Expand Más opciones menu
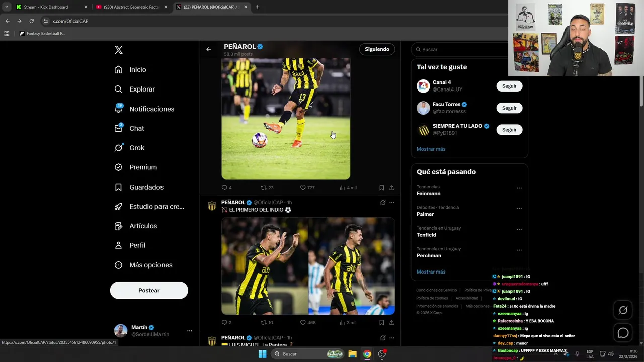644x362 pixels. (143, 265)
